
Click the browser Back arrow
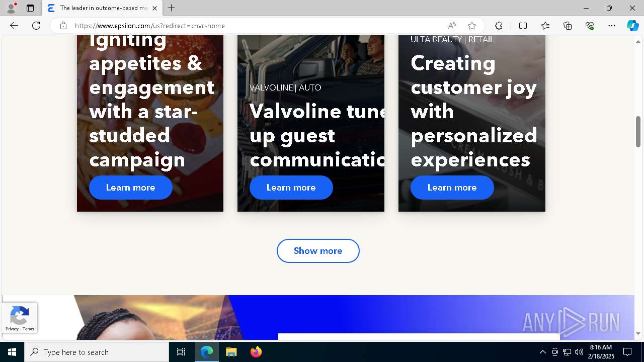coord(14,26)
